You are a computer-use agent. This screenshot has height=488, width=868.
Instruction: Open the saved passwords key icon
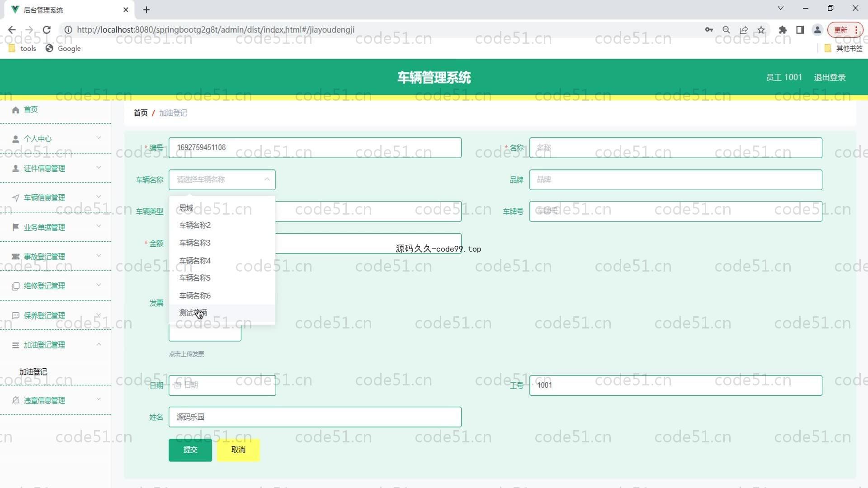709,30
